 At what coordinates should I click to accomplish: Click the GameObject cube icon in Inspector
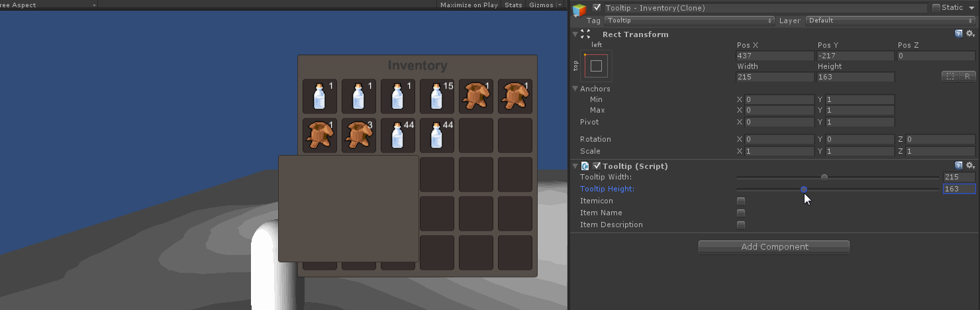(580, 9)
